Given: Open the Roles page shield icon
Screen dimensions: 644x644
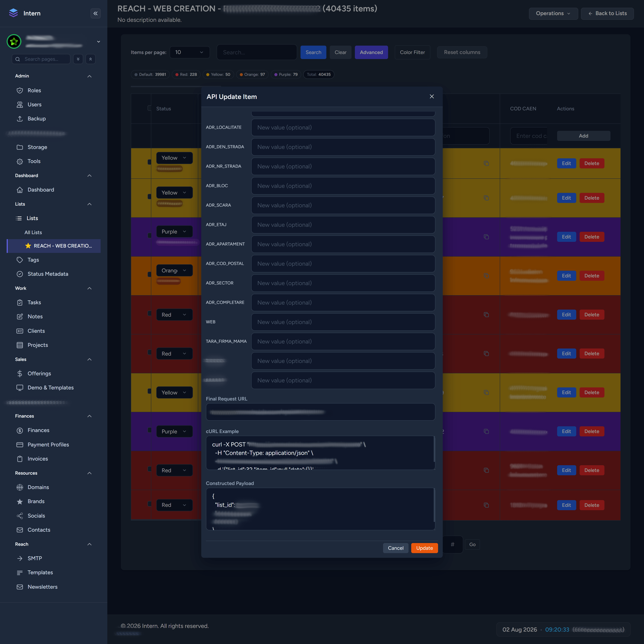Looking at the screenshot, I should point(20,90).
